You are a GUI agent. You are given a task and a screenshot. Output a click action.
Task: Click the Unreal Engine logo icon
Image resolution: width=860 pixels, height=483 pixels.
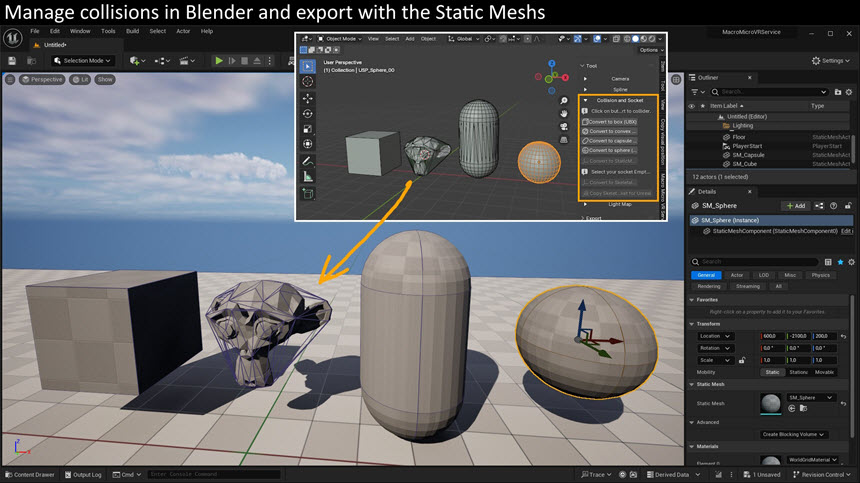(13, 37)
